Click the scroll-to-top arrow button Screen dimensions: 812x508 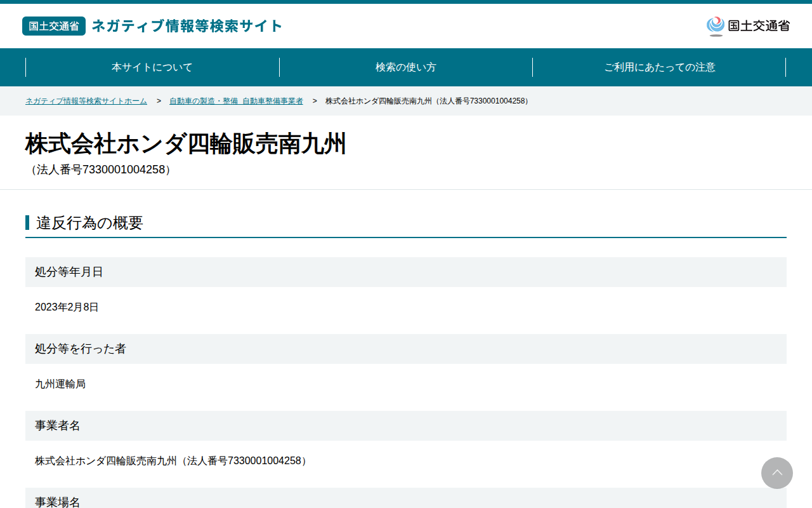(777, 473)
